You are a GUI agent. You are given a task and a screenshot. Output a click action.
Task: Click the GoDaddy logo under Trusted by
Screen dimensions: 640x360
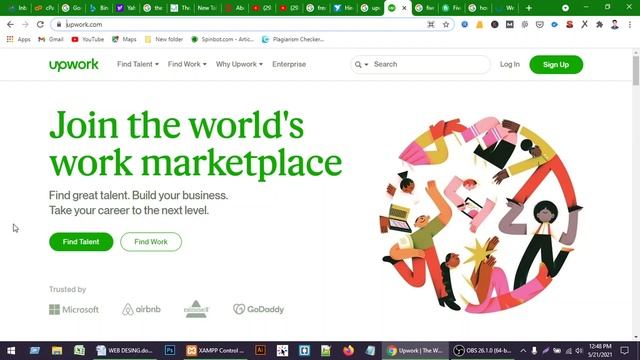258,309
